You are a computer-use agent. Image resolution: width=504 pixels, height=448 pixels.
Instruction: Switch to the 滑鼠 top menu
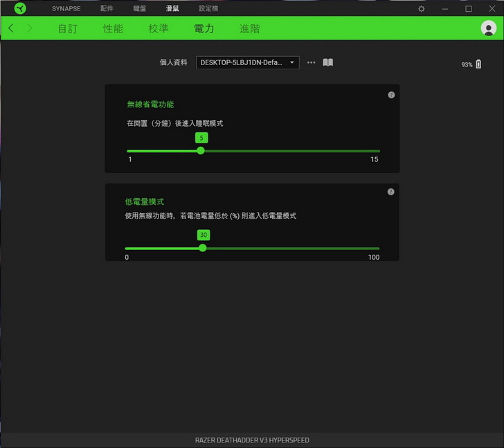(172, 9)
